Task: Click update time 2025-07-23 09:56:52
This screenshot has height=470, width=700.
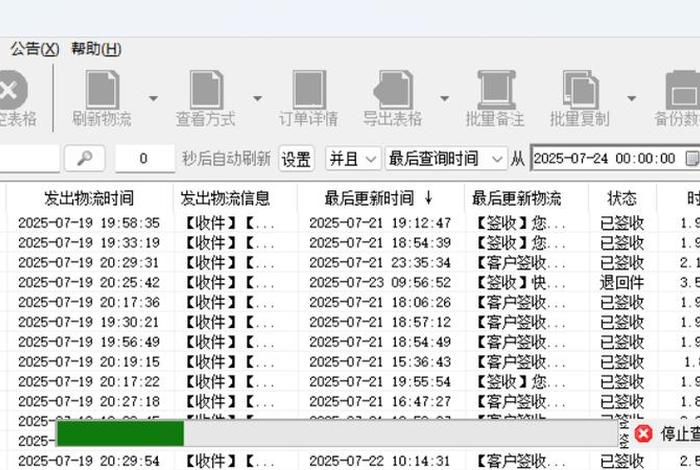Action: click(380, 283)
